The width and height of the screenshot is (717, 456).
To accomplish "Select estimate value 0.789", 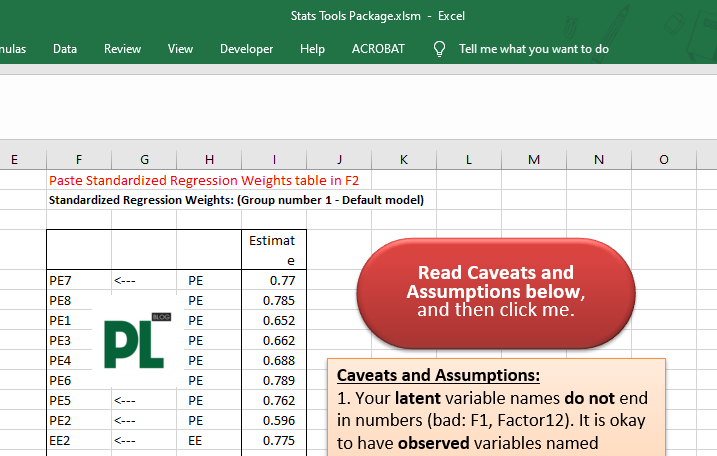I will (274, 380).
